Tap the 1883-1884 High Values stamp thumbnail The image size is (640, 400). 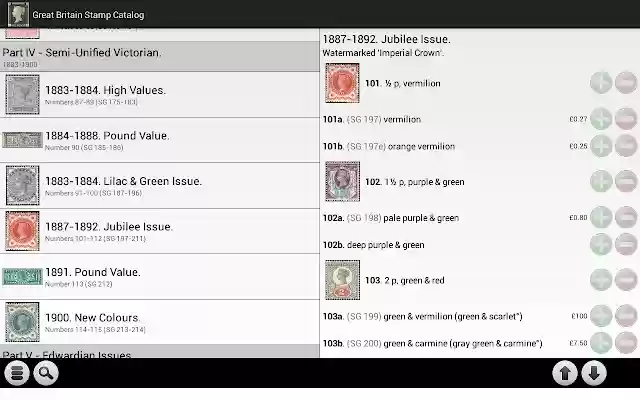tap(22, 94)
